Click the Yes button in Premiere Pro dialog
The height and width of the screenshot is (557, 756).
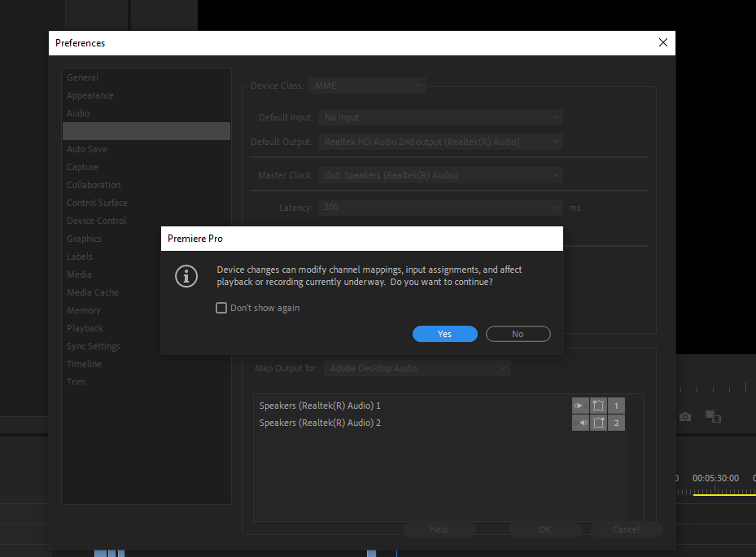tap(444, 334)
